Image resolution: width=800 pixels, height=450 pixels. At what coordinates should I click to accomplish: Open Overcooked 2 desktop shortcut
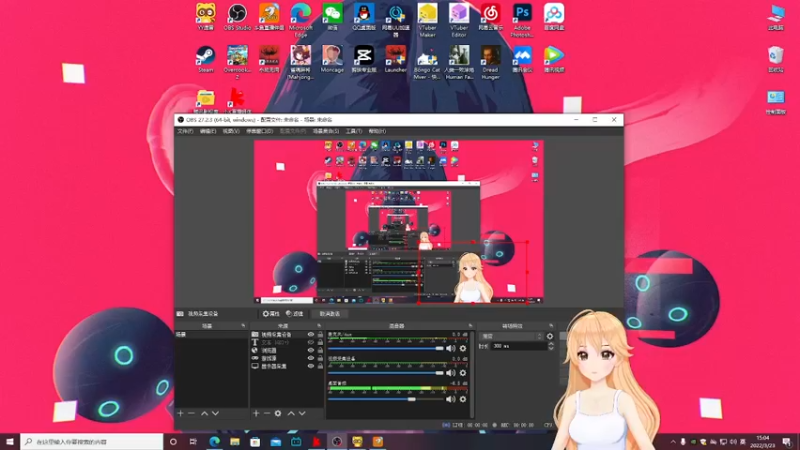pos(237,63)
